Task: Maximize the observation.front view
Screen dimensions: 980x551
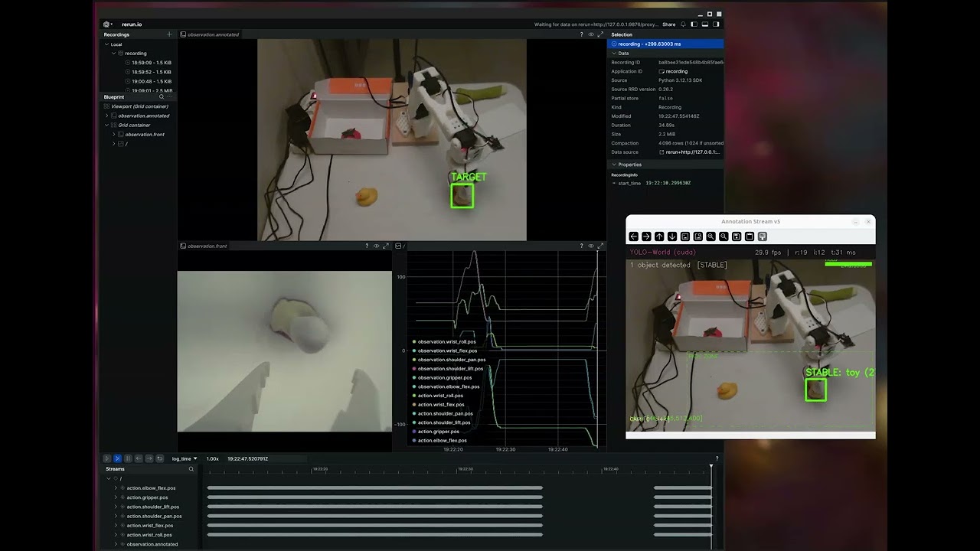Action: pyautogui.click(x=386, y=246)
